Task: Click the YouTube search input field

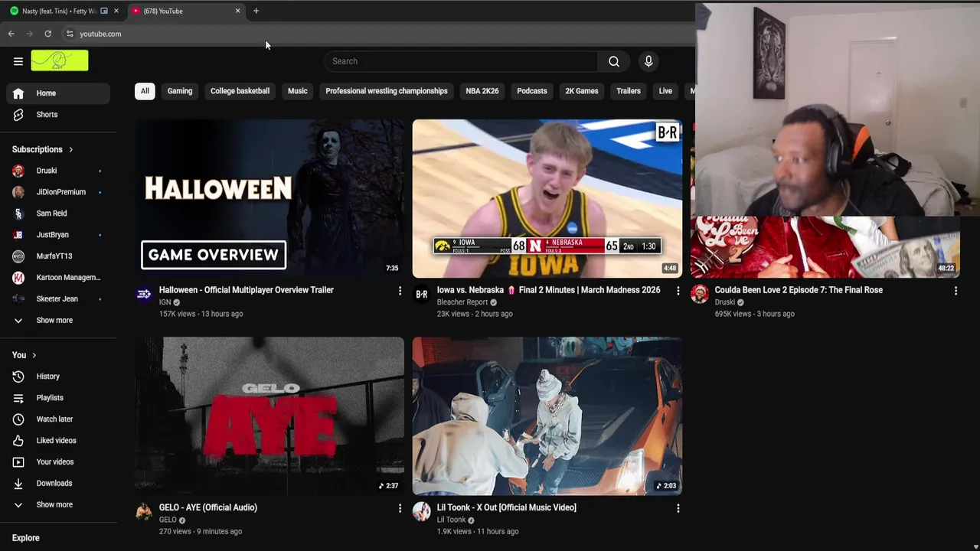Action: pos(461,61)
